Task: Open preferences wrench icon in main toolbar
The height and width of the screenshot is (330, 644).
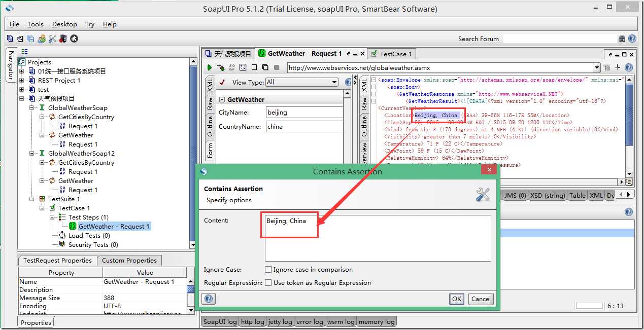Action: 52,39
